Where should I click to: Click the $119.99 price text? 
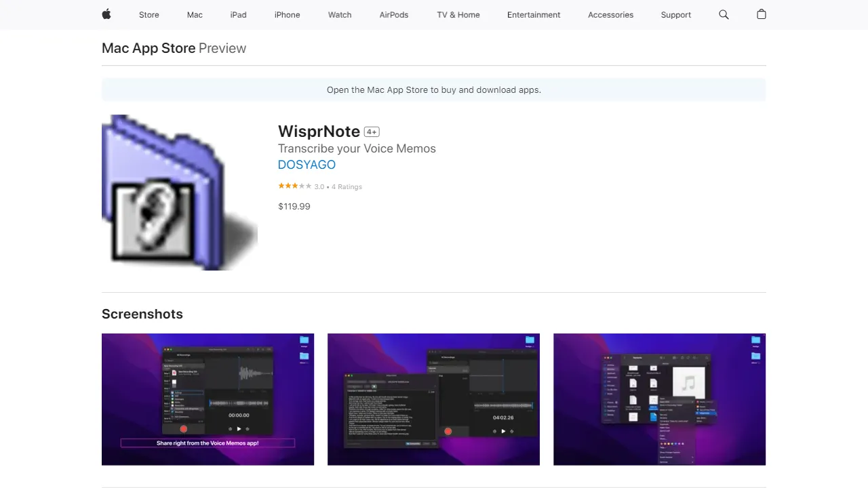[294, 206]
